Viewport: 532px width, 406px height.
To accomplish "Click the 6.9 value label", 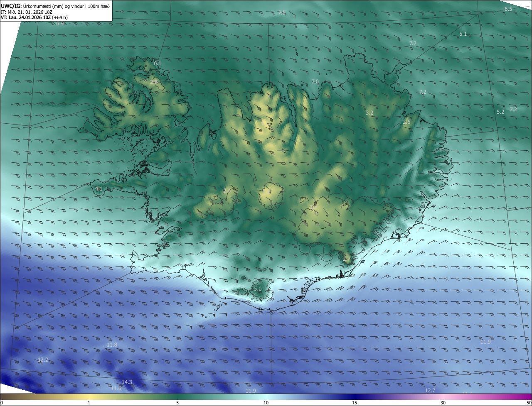I will pos(60,24).
